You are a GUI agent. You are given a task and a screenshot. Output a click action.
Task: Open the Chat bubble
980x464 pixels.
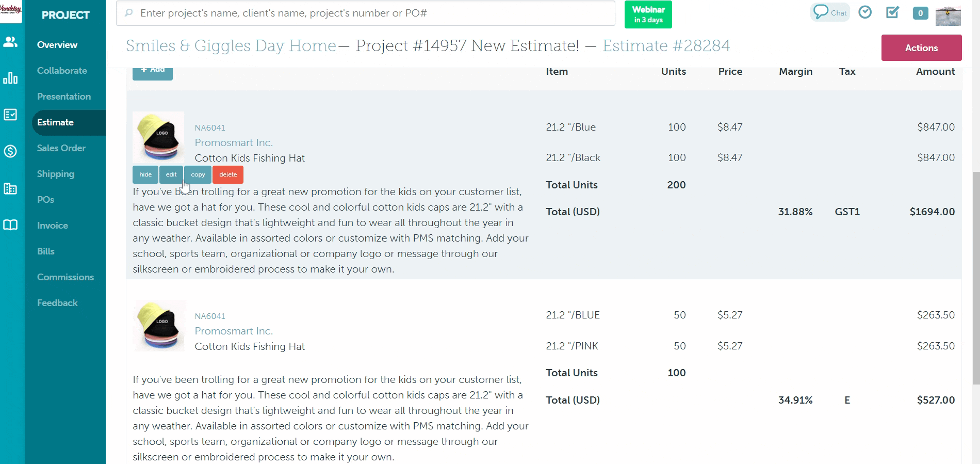830,12
